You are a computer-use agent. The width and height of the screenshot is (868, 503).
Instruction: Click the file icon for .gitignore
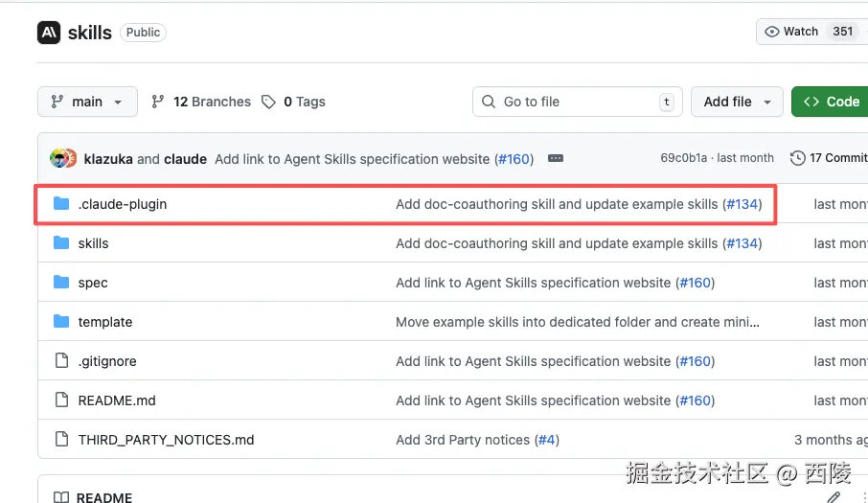click(61, 361)
